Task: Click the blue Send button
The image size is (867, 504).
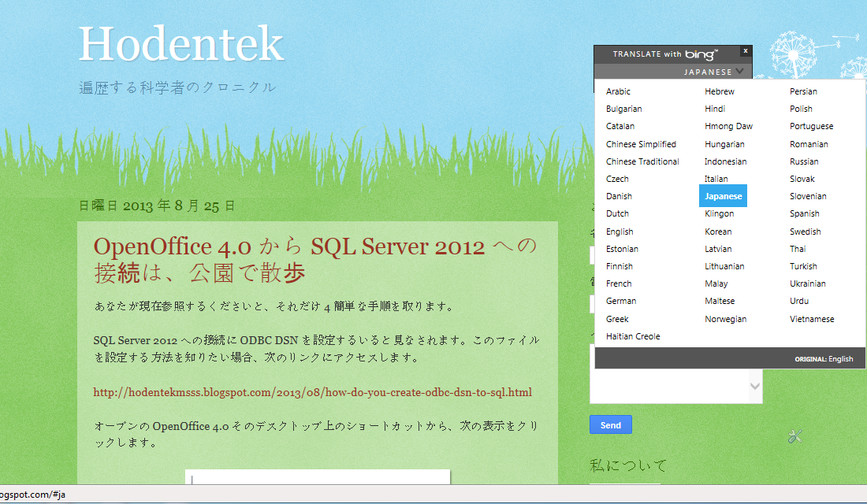Action: 610,425
